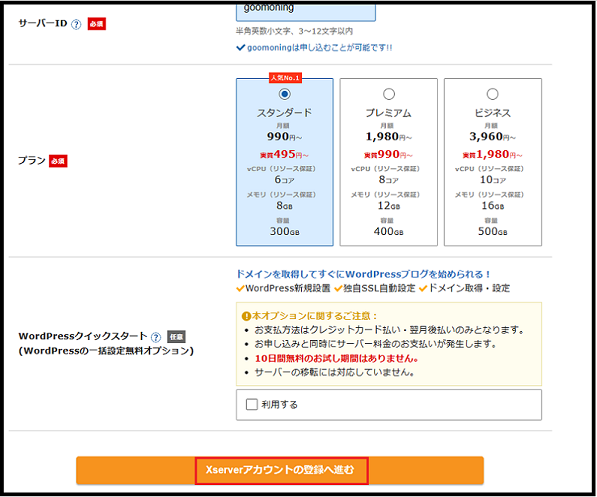Click the スタンダード plan name

[284, 113]
